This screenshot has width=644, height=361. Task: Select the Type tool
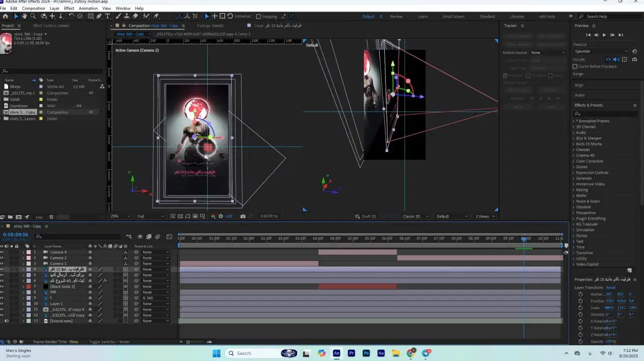pyautogui.click(x=108, y=16)
